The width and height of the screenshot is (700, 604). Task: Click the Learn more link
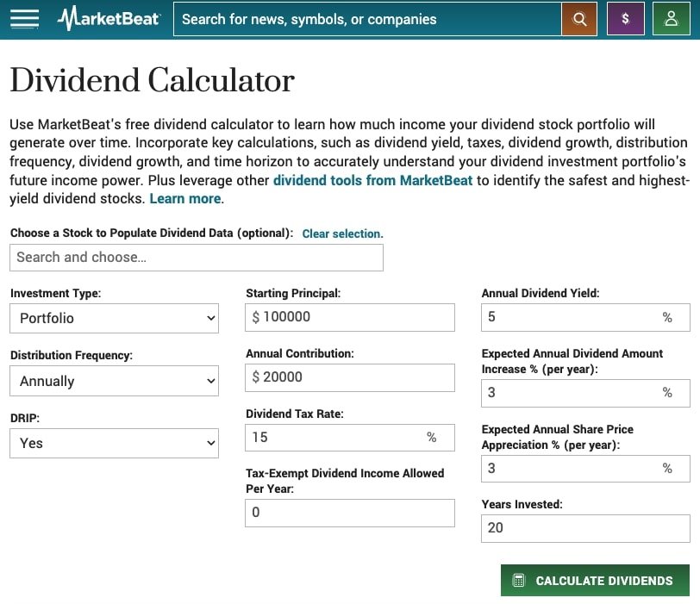point(184,198)
